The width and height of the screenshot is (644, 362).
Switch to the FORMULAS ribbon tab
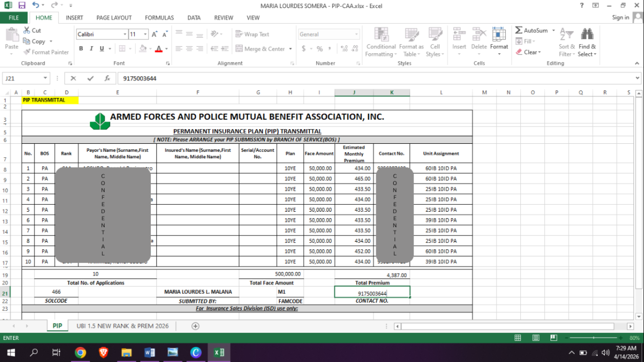[159, 18]
